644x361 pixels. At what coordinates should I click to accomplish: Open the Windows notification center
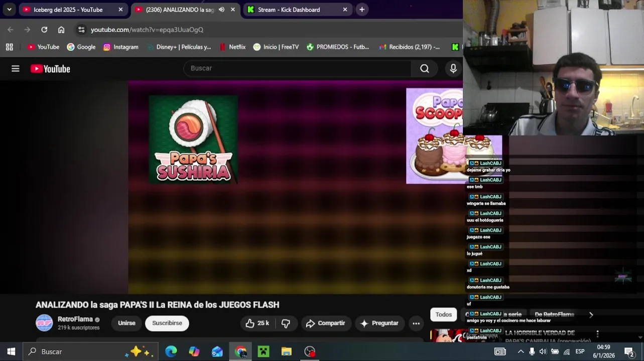629,351
